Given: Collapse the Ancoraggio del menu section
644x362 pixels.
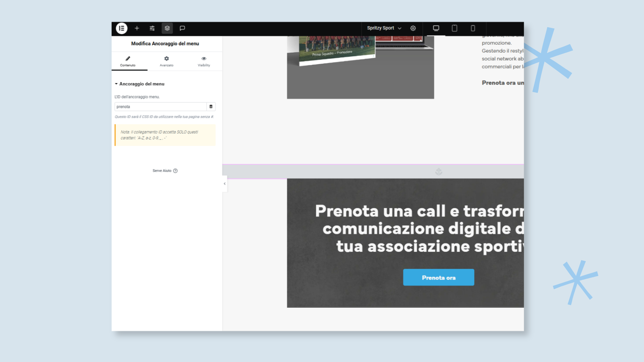Looking at the screenshot, I should coord(140,84).
